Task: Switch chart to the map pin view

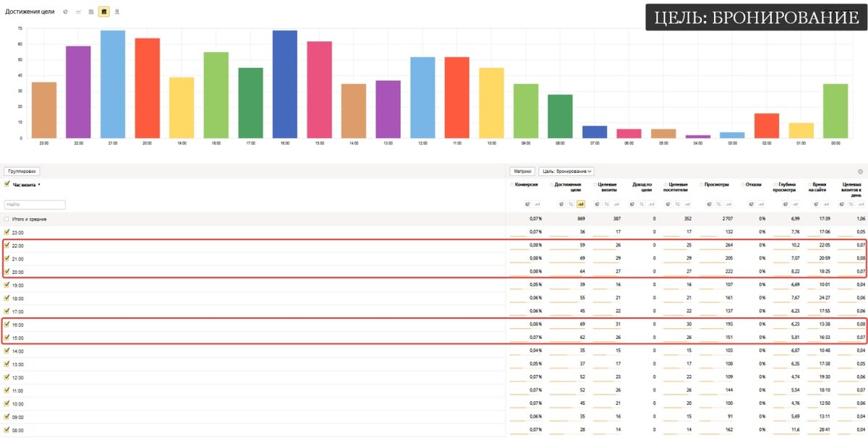Action: pos(117,12)
